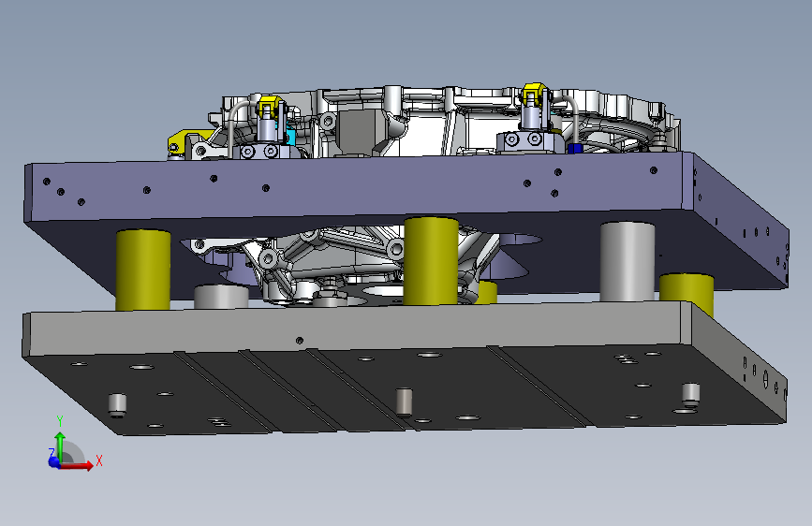Select the short yellow column at far right
The height and width of the screenshot is (526, 812).
tap(687, 293)
